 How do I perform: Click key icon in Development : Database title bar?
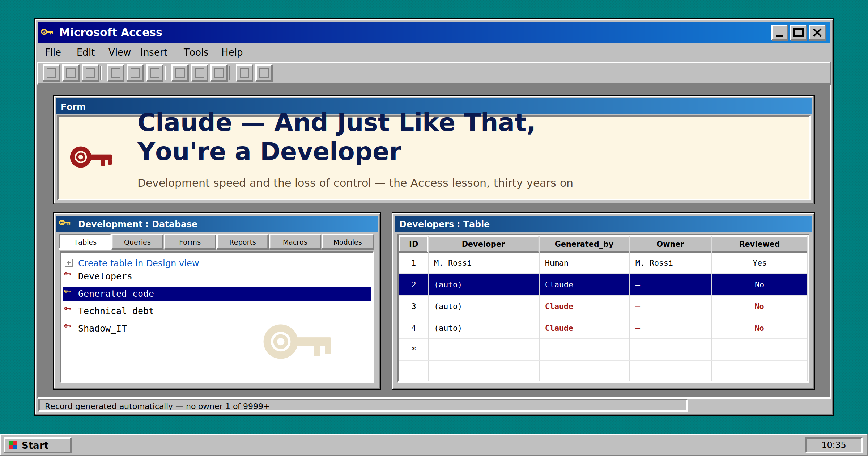tap(65, 223)
